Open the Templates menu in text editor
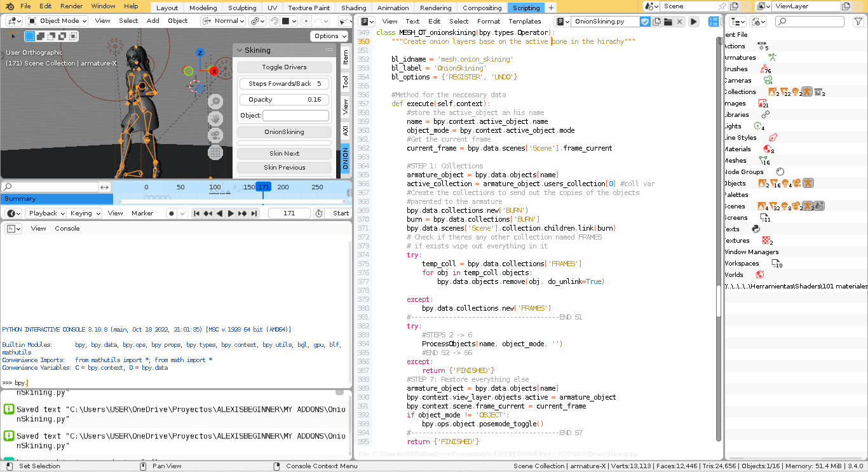This screenshot has width=868, height=472. tap(525, 21)
